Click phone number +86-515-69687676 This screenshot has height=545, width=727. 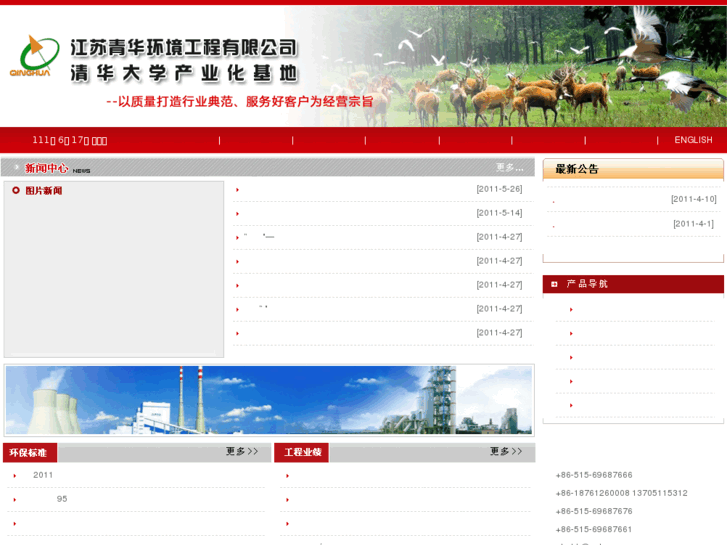pyautogui.click(x=594, y=511)
